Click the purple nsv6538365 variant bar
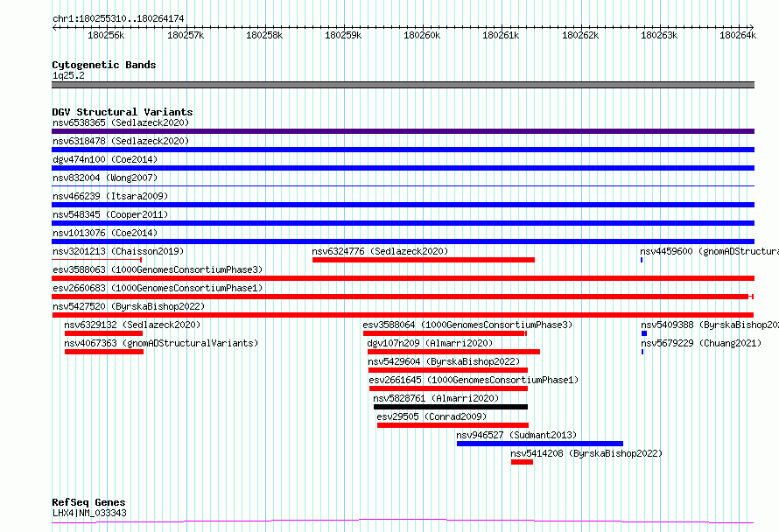The height and width of the screenshot is (532, 779). tap(403, 131)
